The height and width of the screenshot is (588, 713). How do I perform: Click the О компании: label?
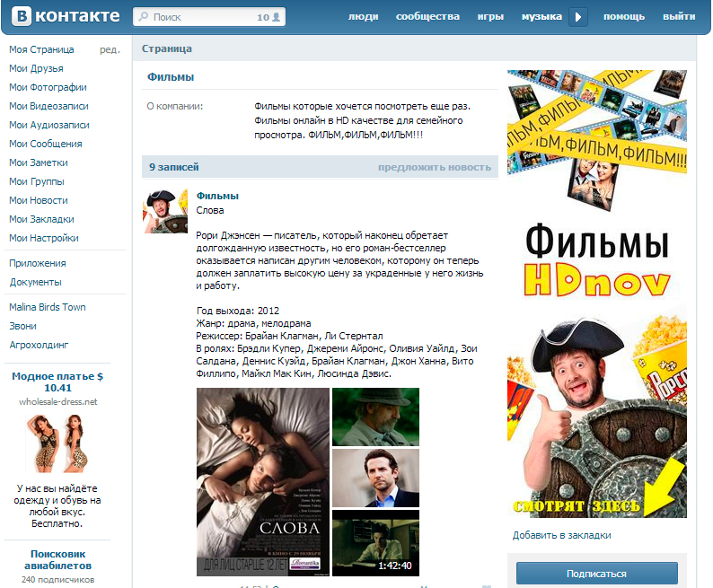pyautogui.click(x=174, y=106)
